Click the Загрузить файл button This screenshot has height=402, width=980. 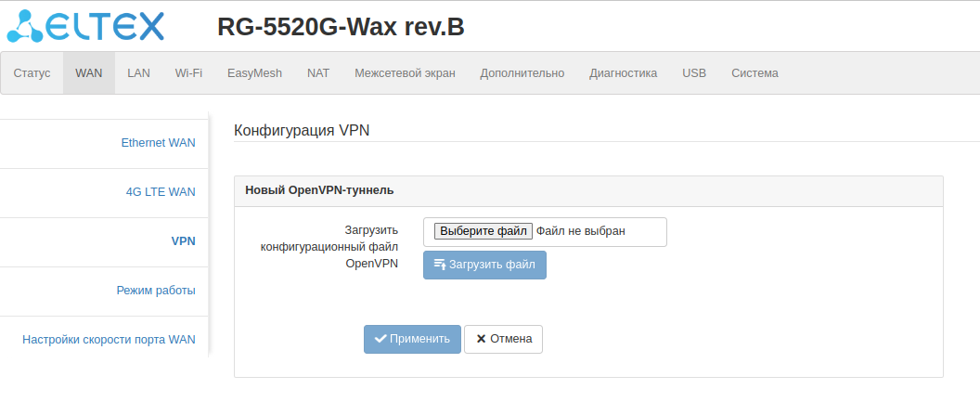click(484, 266)
